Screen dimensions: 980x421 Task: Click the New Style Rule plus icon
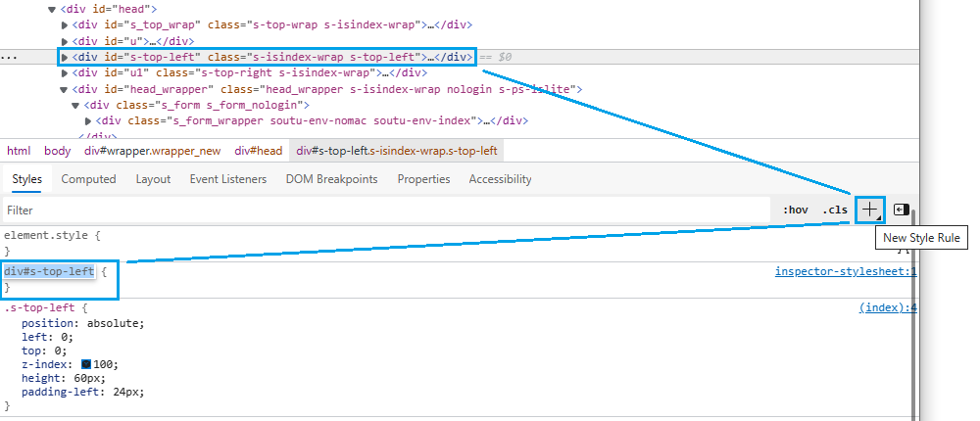pos(869,210)
